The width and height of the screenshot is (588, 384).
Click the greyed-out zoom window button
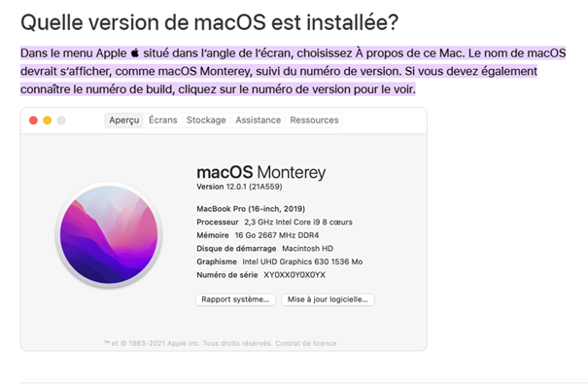click(61, 121)
